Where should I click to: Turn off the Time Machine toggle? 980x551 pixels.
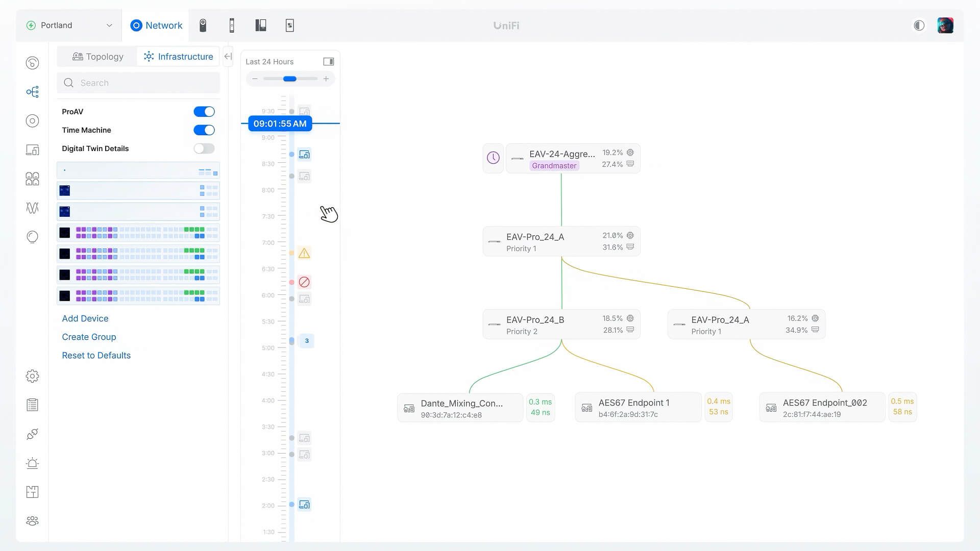[204, 130]
